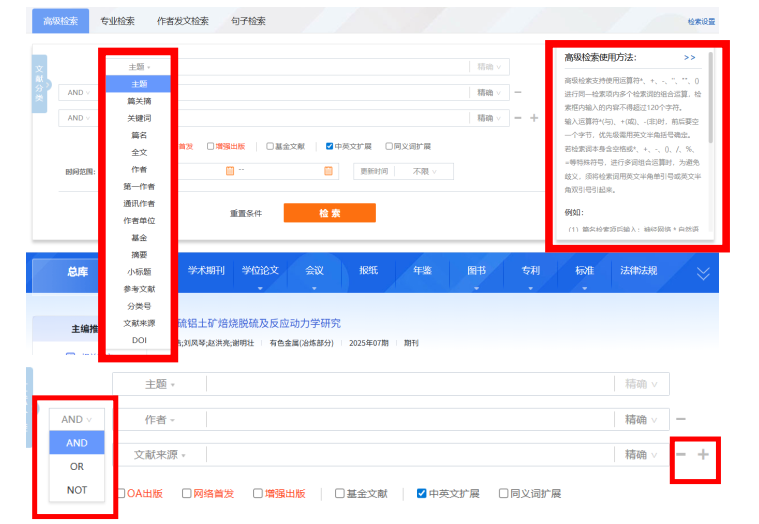Switch to the 专业检索 tab

coord(118,20)
